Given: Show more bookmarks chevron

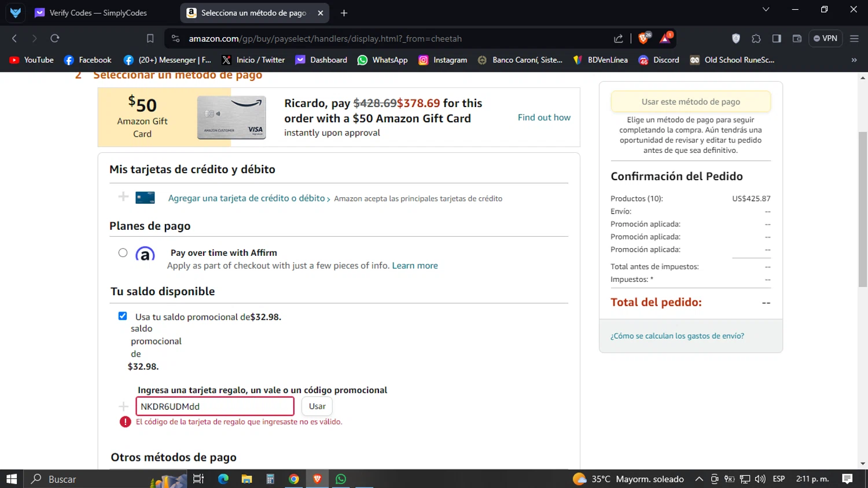Looking at the screenshot, I should pos(854,60).
